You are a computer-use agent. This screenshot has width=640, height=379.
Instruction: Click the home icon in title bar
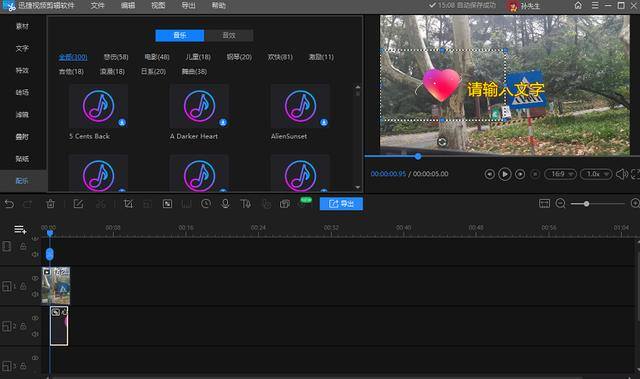[x=578, y=5]
